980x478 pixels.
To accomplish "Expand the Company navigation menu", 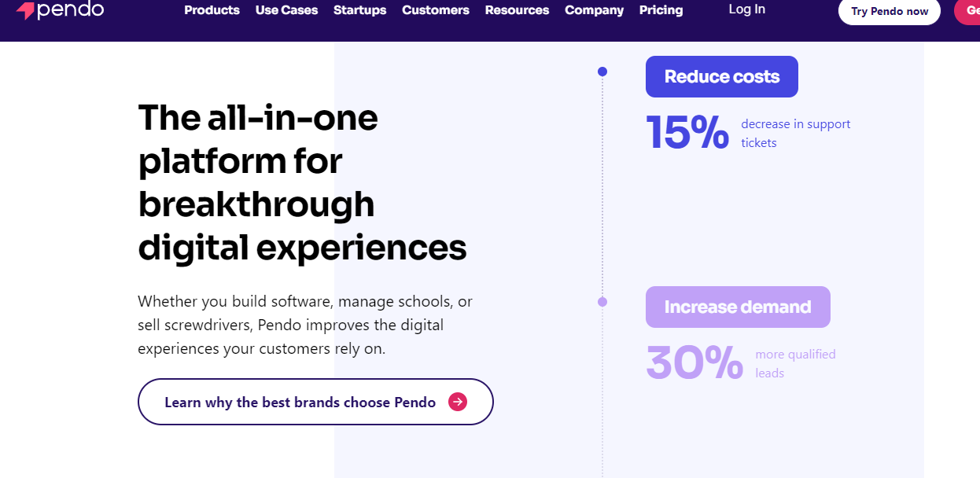I will coord(594,10).
